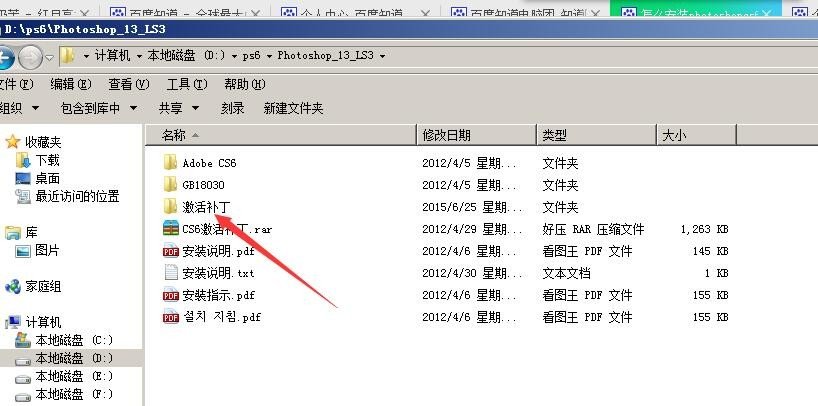The width and height of the screenshot is (818, 406).
Task: Click the 本地磁盘 (E:) drive icon
Action: [x=23, y=378]
